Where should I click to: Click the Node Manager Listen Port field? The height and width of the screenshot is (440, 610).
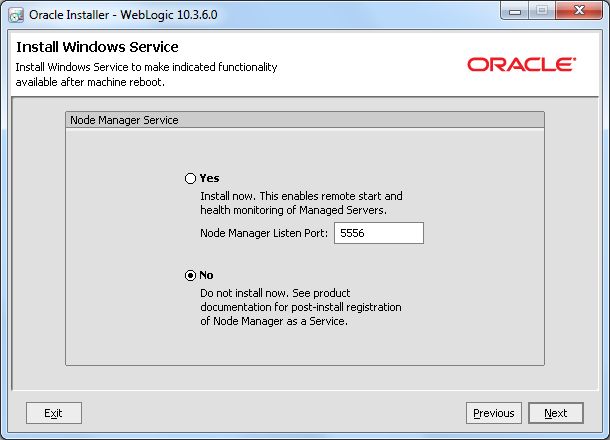pos(379,233)
